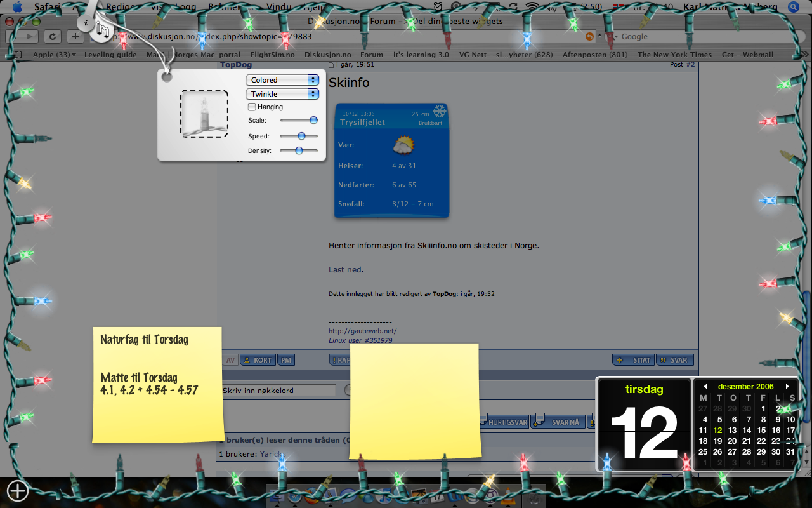Click the light bulb preview thumbnail
812x508 pixels.
click(204, 114)
